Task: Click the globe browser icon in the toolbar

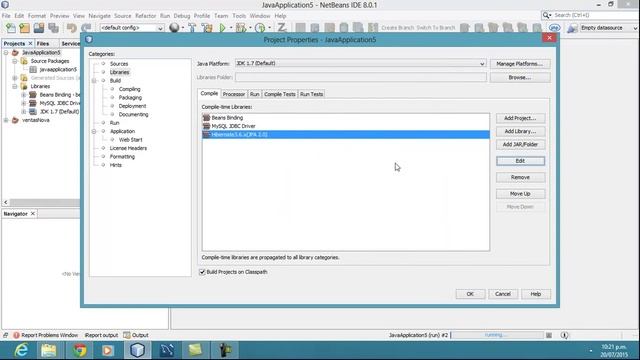Action: coord(174,27)
